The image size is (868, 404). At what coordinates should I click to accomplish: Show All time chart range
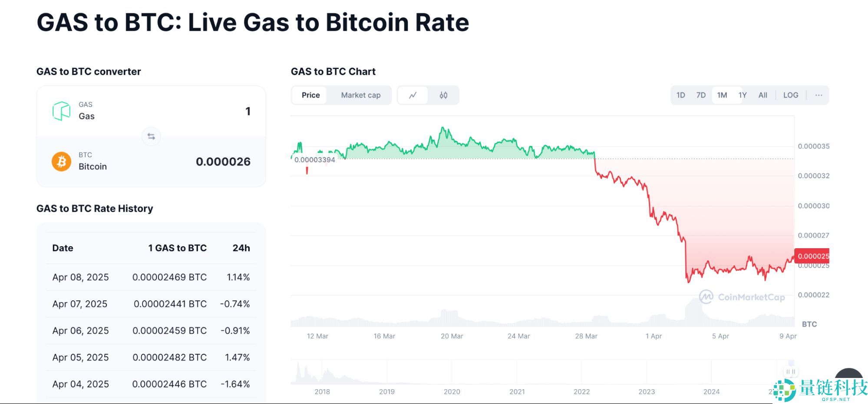(x=762, y=95)
